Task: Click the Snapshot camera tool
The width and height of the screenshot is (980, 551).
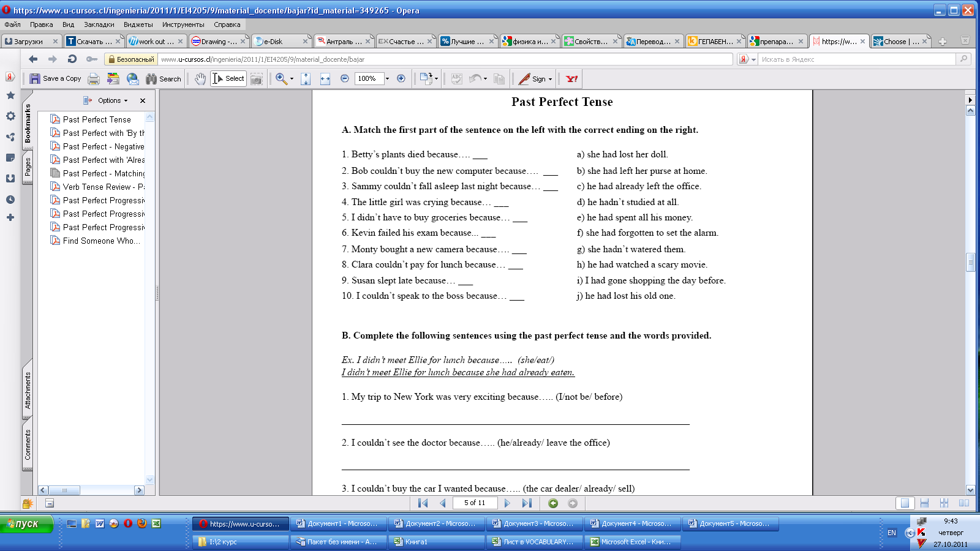Action: [257, 78]
